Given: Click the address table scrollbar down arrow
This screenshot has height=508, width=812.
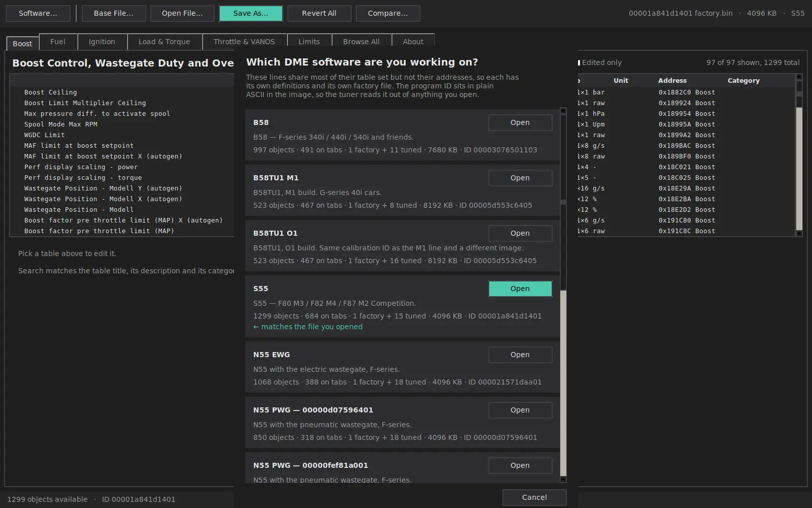Looking at the screenshot, I should [799, 233].
